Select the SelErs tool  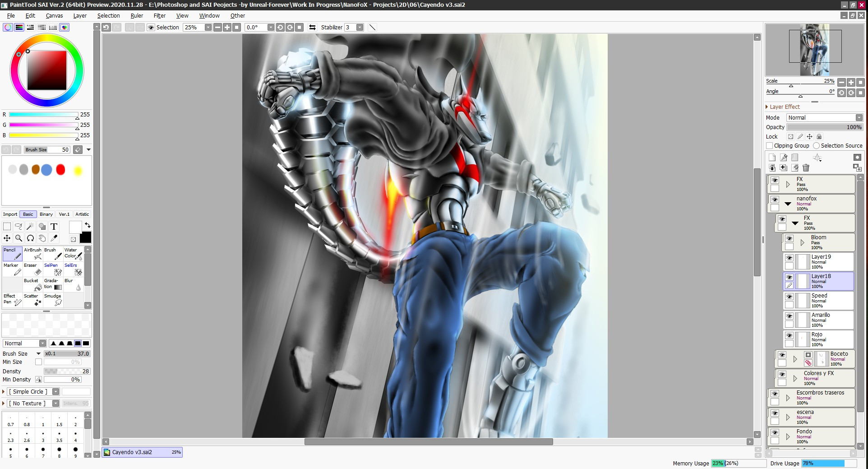pos(73,269)
